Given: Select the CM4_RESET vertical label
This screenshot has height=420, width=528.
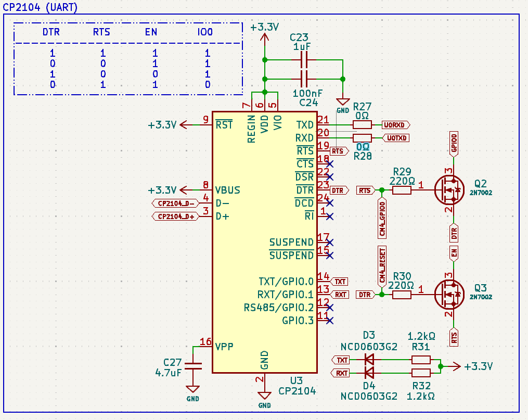Looking at the screenshot, I should (x=382, y=266).
